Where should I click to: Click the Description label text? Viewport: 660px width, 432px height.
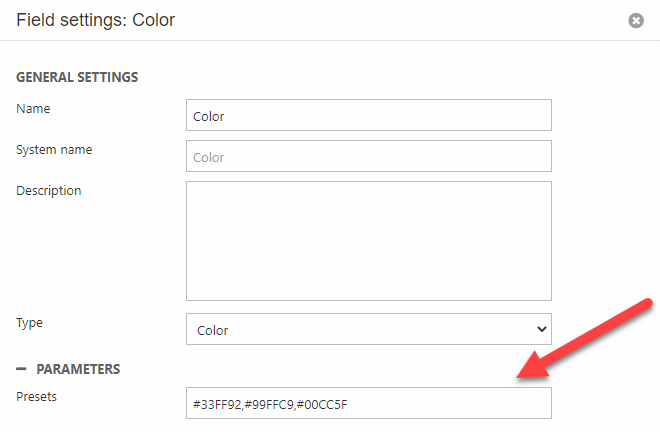(x=49, y=190)
